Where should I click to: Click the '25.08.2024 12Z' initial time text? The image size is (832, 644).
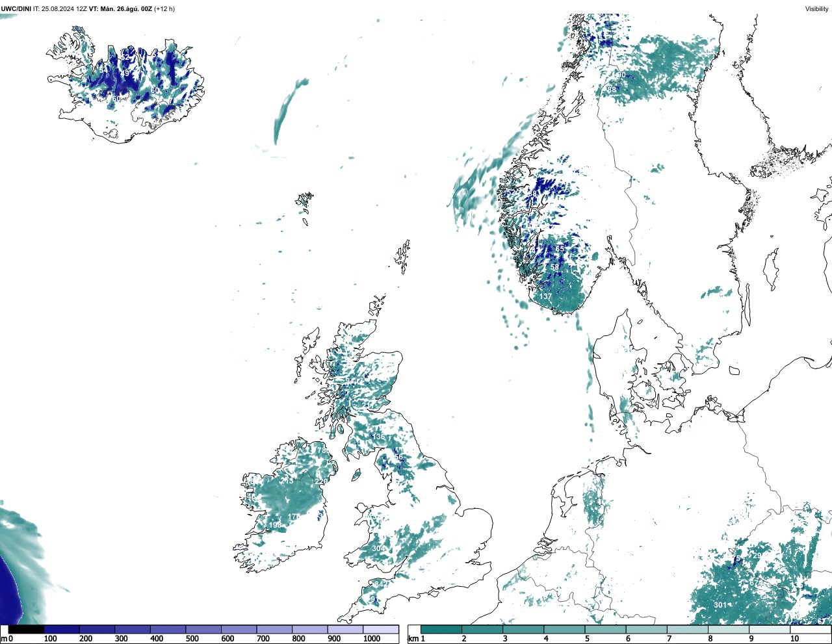(64, 9)
